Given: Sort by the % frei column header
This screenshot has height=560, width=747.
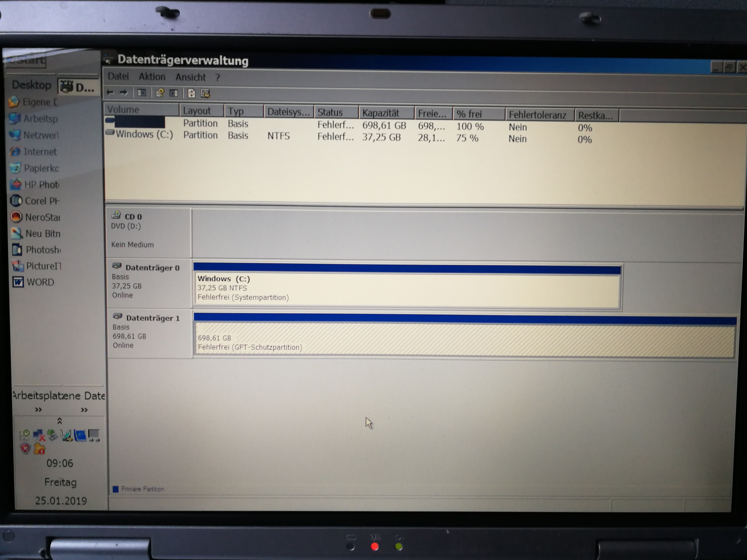Looking at the screenshot, I should click(479, 114).
